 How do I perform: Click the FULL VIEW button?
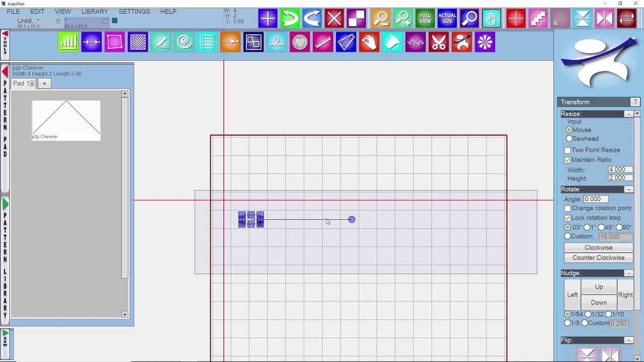click(425, 19)
